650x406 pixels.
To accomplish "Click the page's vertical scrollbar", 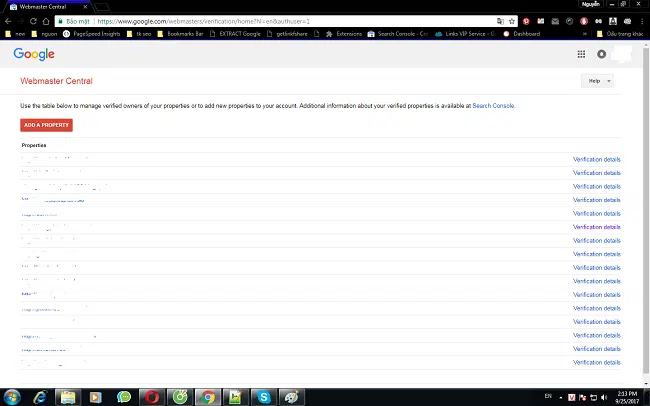I will 646,214.
